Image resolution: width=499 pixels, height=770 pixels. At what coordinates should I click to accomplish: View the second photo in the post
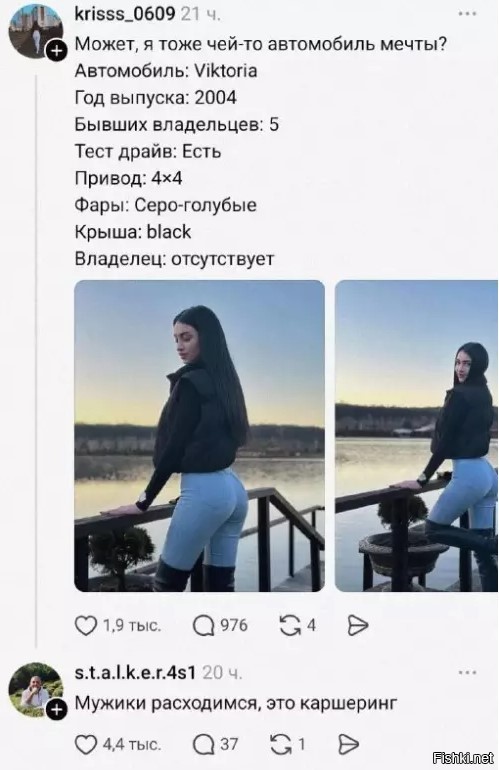click(416, 436)
